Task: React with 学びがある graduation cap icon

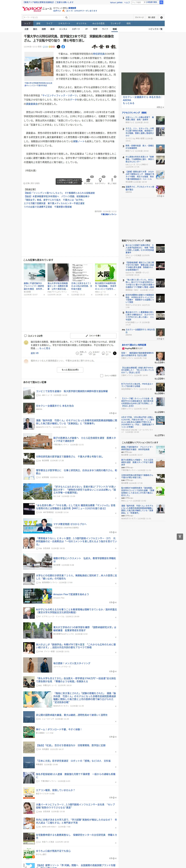Action: (x=89, y=181)
